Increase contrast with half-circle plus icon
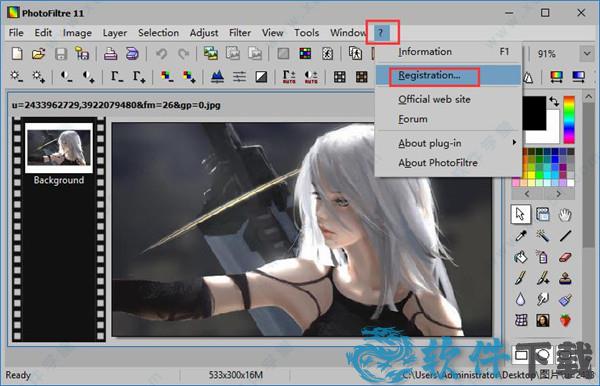Viewport: 600px width, 386px height. coord(89,77)
